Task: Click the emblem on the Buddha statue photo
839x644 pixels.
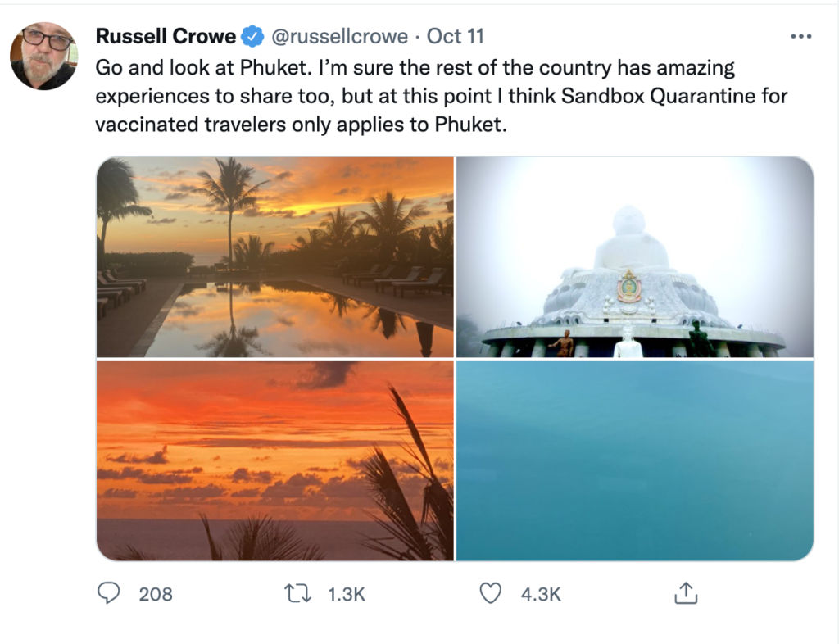Action: [x=629, y=287]
